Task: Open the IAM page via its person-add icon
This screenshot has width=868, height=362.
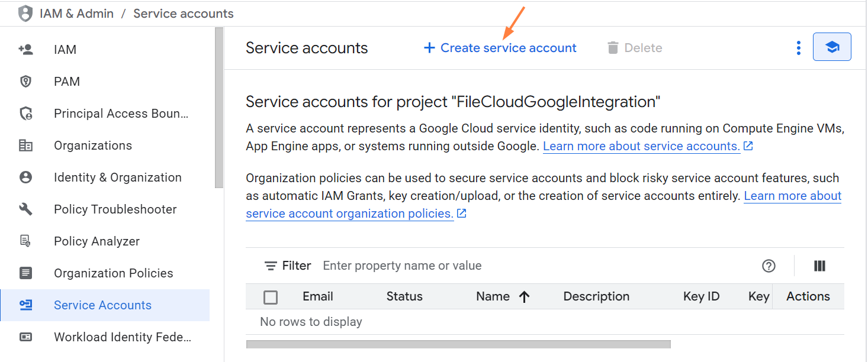Action: tap(26, 50)
